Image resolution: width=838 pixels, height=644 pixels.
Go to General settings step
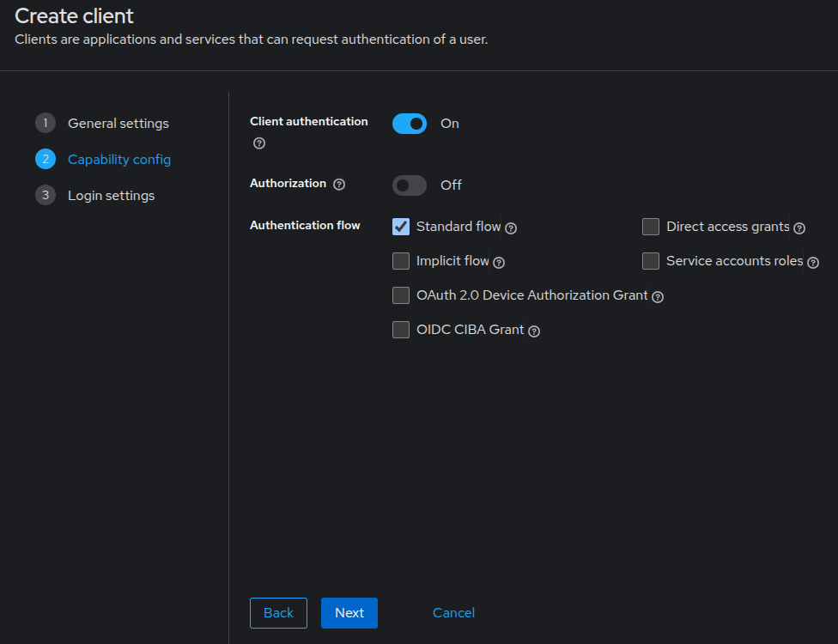coord(118,124)
